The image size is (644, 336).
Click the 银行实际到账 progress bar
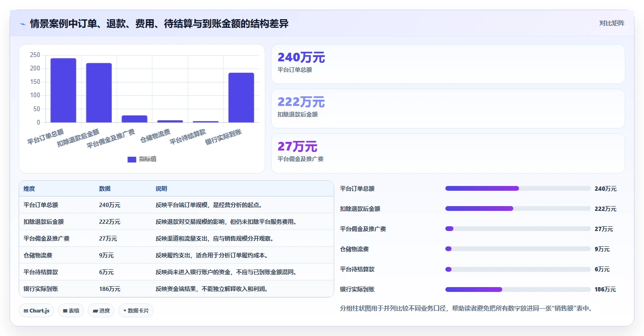[518, 289]
